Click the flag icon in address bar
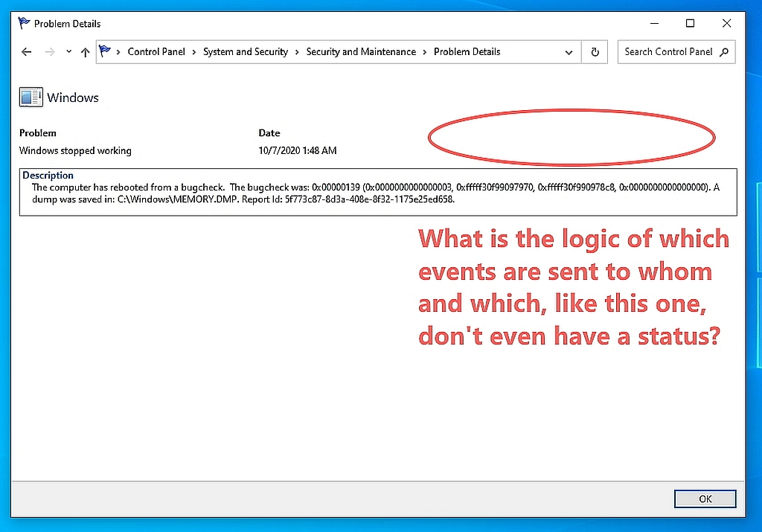The image size is (762, 532). (x=104, y=51)
